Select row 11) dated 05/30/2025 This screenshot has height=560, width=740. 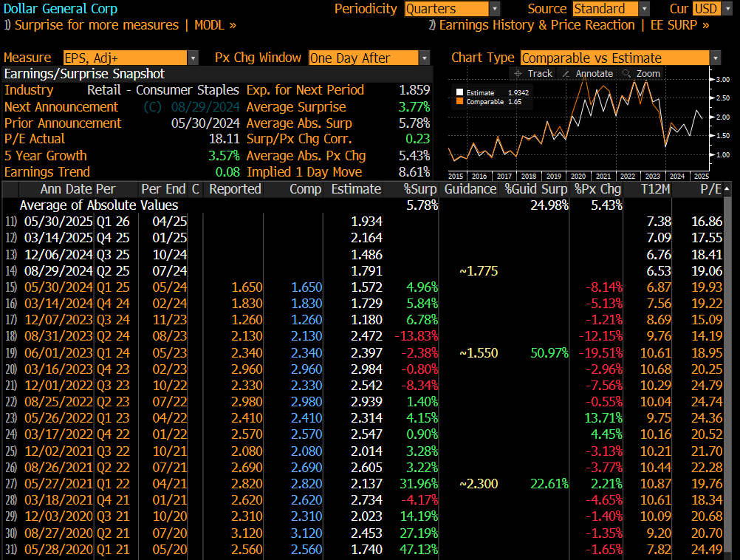click(x=363, y=222)
